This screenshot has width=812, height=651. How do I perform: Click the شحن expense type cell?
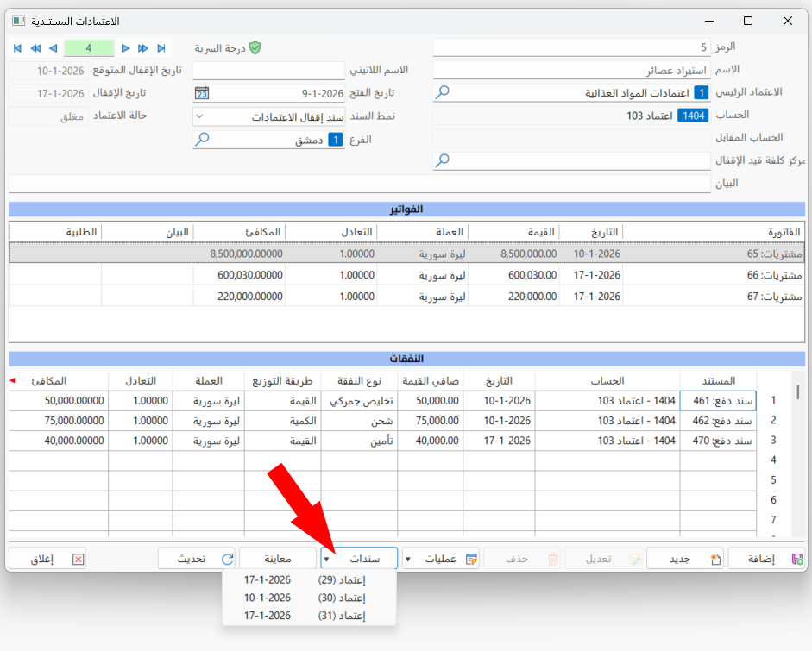tap(359, 421)
